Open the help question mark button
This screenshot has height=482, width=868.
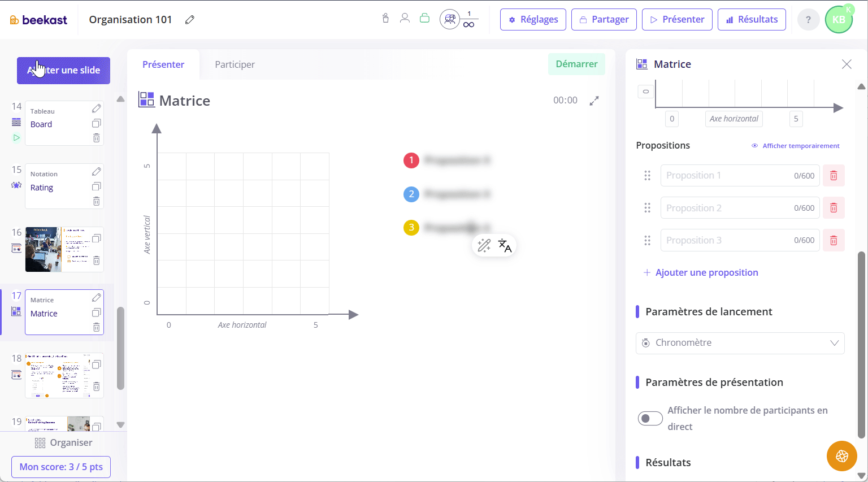click(808, 20)
